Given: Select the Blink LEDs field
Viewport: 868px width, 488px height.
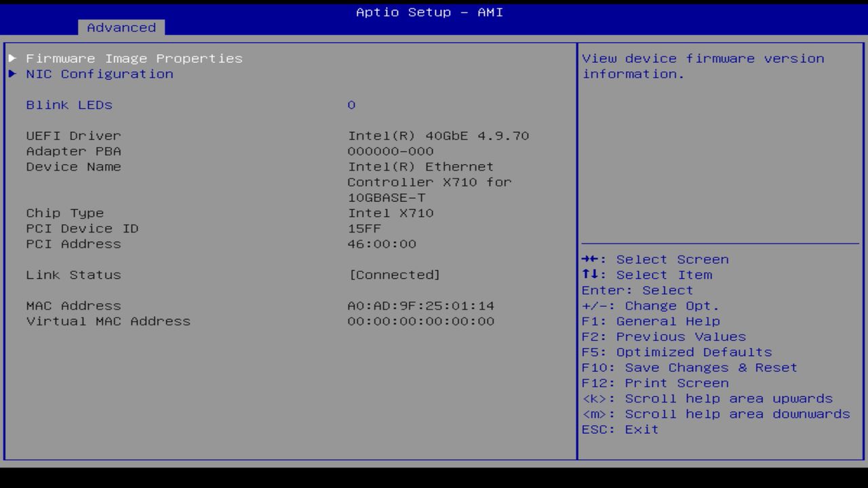Looking at the screenshot, I should [68, 105].
